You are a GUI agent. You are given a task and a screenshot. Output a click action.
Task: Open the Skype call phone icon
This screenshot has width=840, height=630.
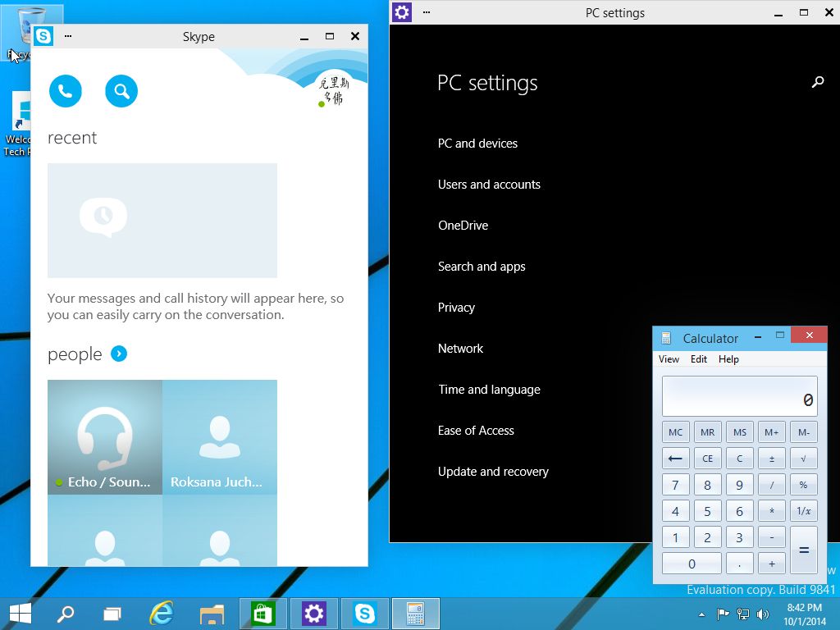tap(66, 91)
